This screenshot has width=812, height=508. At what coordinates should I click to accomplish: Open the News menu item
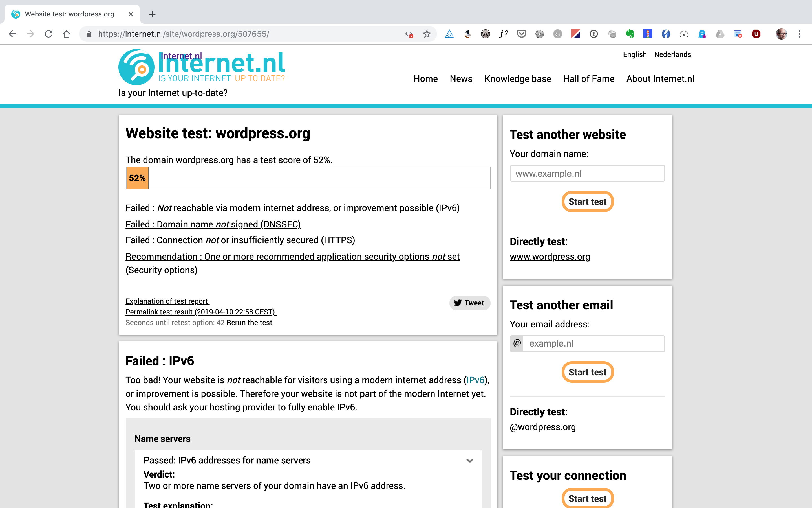[461, 79]
